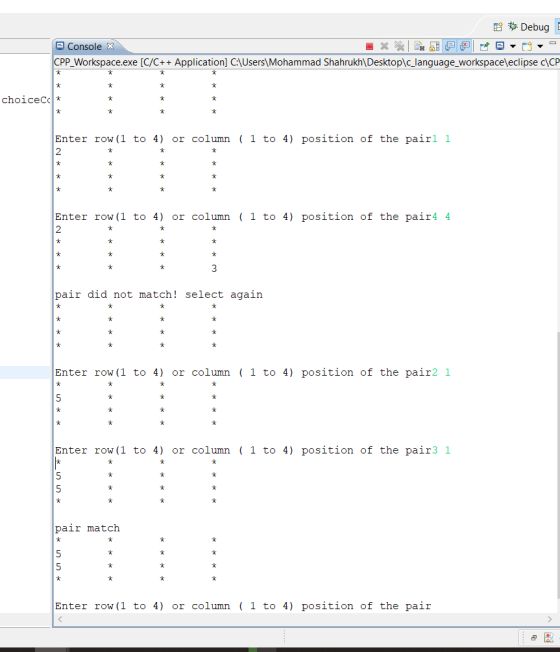Viewport: 560px width, 652px height.
Task: Click the green input '4 4' text
Action: (x=441, y=217)
